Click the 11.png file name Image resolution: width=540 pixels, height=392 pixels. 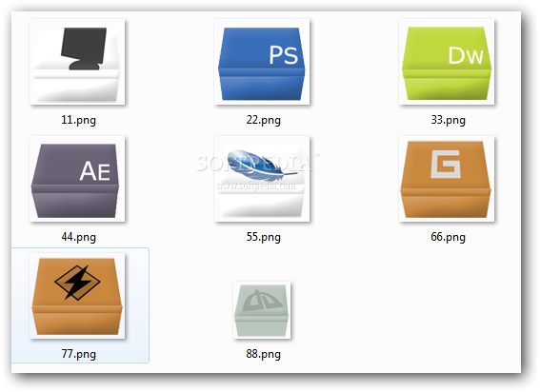(78, 120)
